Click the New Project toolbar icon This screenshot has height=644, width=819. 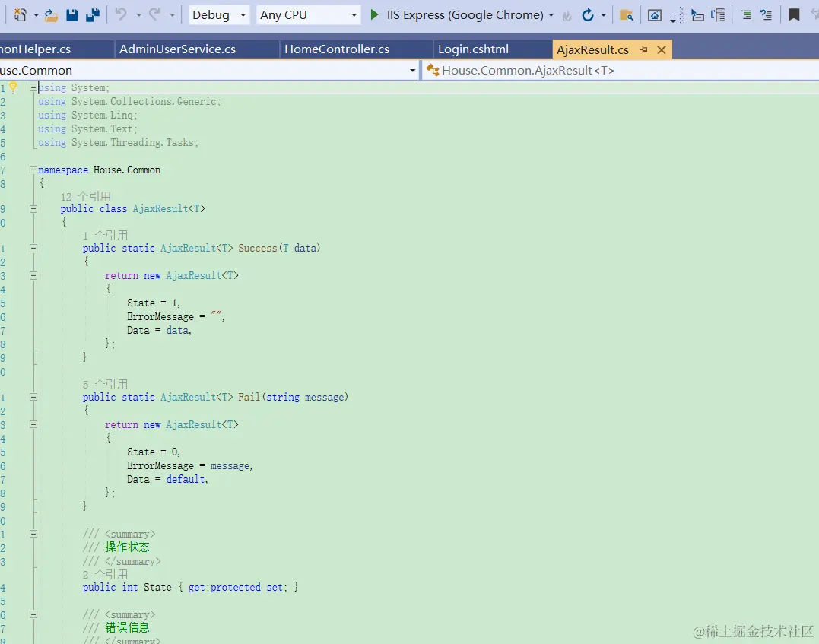click(19, 14)
